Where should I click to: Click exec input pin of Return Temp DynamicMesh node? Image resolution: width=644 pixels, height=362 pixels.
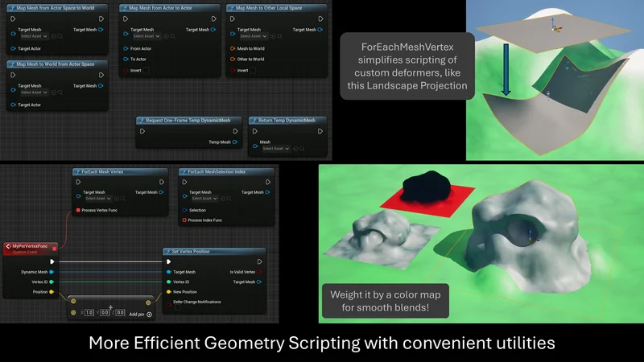(x=254, y=131)
